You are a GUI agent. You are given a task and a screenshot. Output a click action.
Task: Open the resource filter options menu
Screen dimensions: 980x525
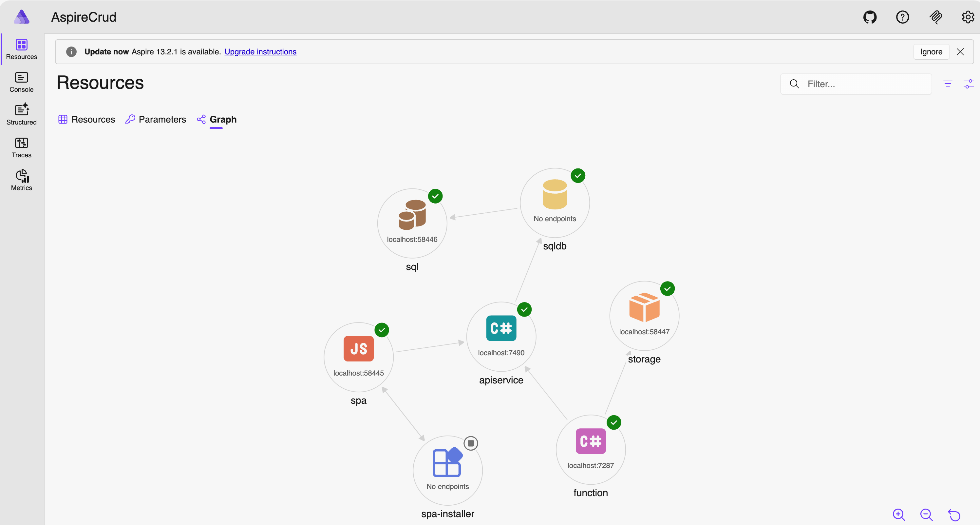click(948, 84)
